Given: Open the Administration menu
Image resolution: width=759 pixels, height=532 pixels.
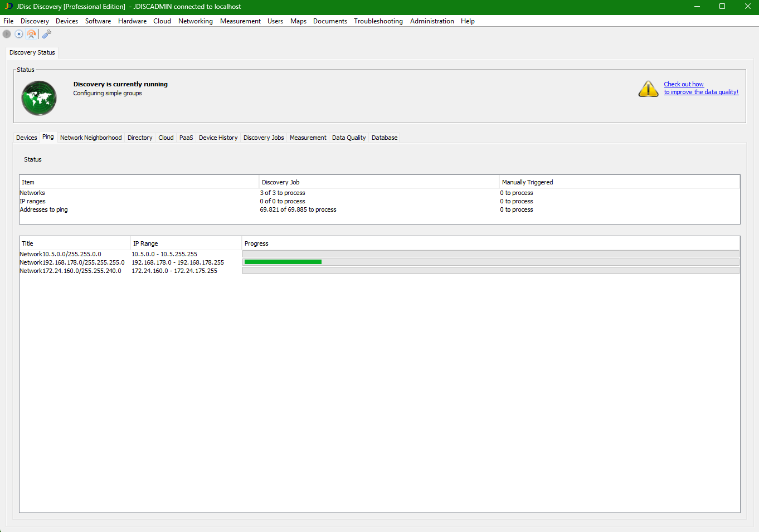Looking at the screenshot, I should point(432,21).
